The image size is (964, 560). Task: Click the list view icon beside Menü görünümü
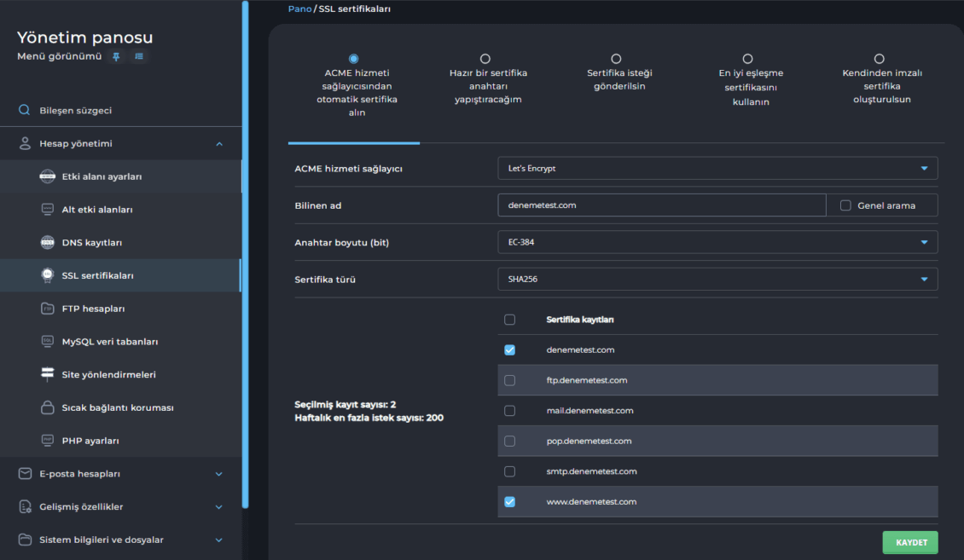[139, 56]
